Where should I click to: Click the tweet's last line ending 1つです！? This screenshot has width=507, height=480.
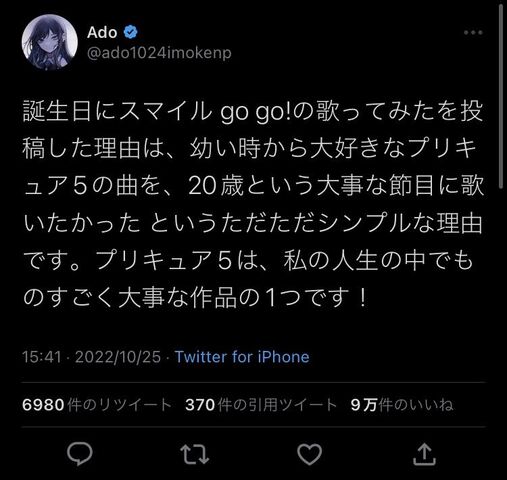point(195,298)
